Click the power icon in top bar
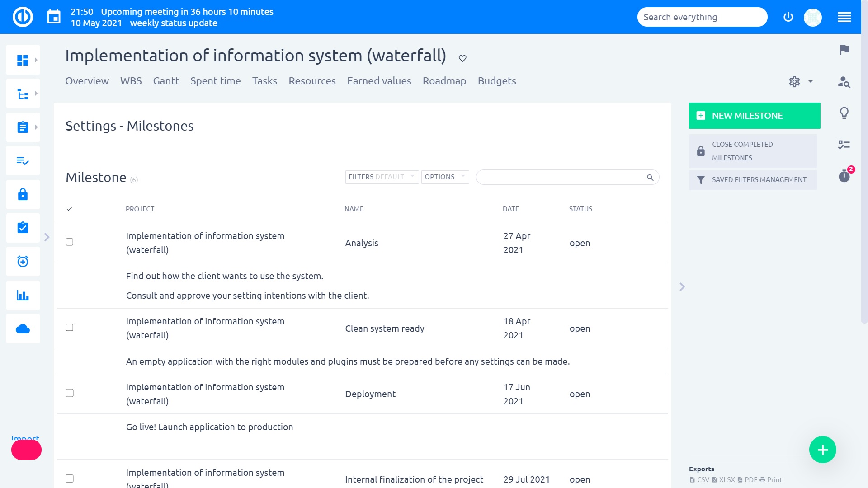Screen dimensions: 868x488 click(788, 17)
